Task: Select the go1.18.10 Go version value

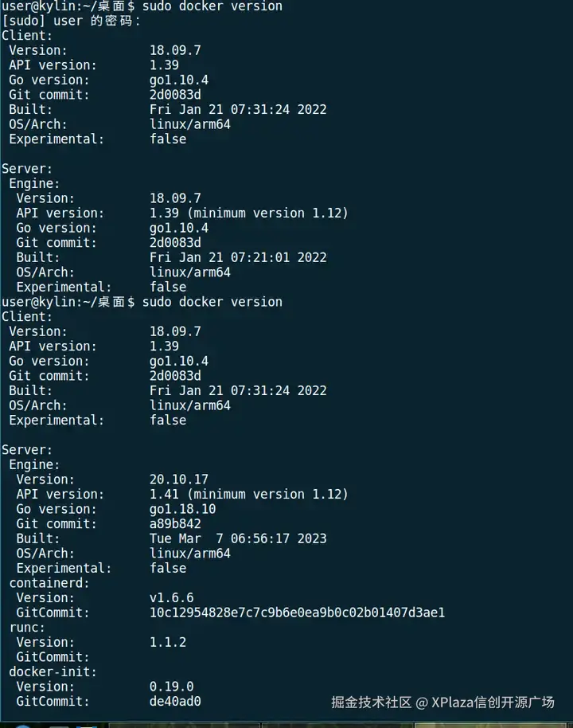Action: 182,509
